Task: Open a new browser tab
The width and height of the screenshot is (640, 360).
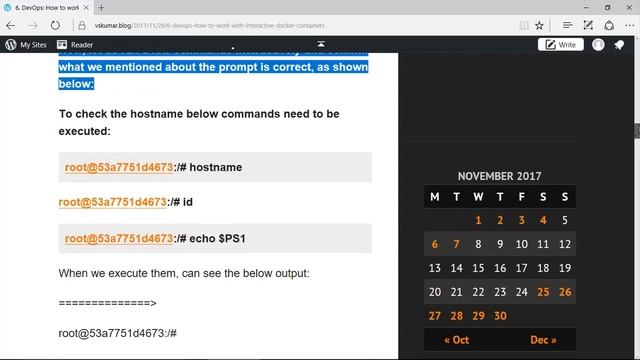Action: point(101,7)
